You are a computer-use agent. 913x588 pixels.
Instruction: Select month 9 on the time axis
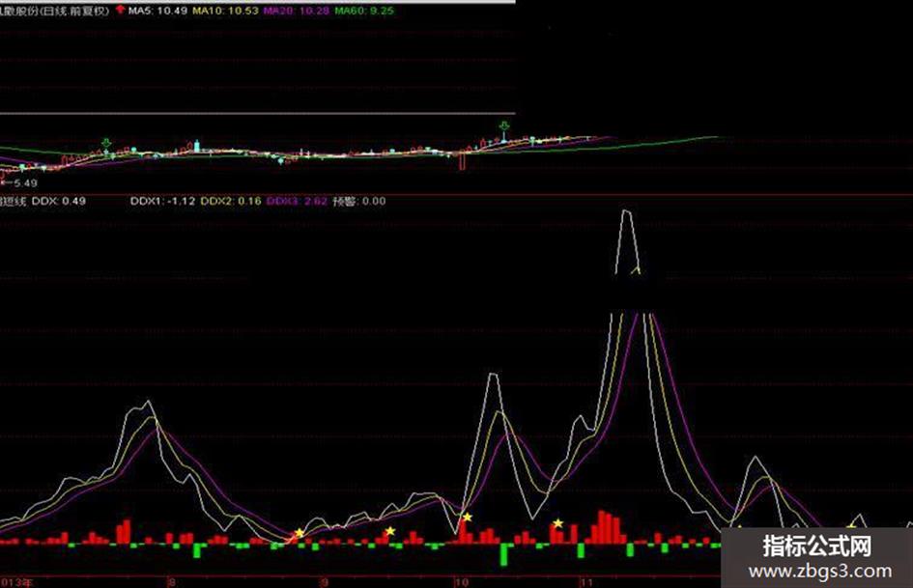click(x=324, y=581)
